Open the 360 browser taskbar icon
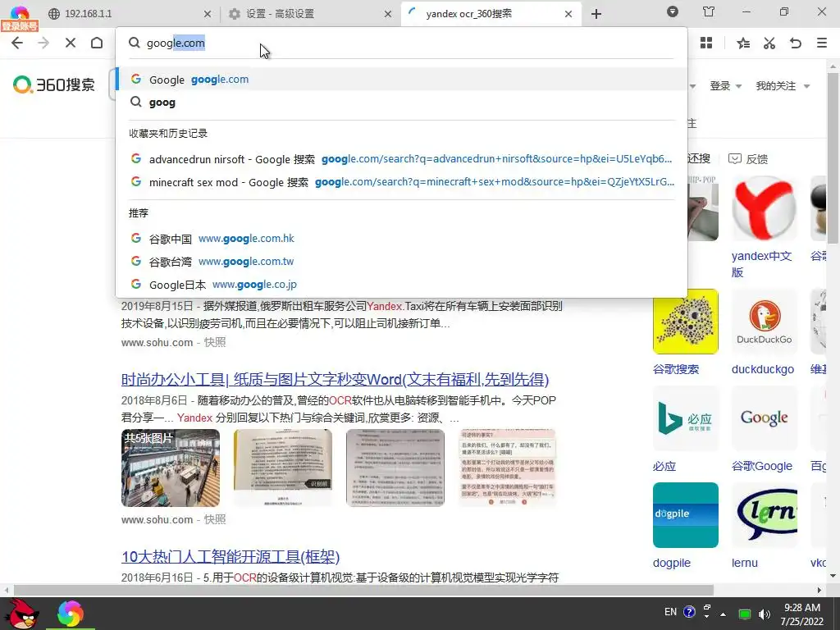The image size is (840, 630). (x=71, y=614)
